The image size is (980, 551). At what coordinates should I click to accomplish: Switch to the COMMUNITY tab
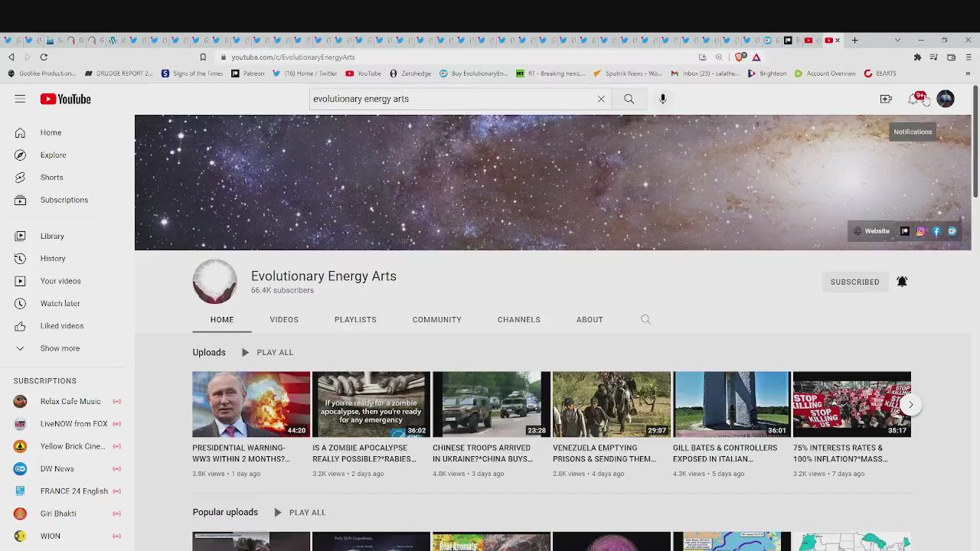click(436, 320)
